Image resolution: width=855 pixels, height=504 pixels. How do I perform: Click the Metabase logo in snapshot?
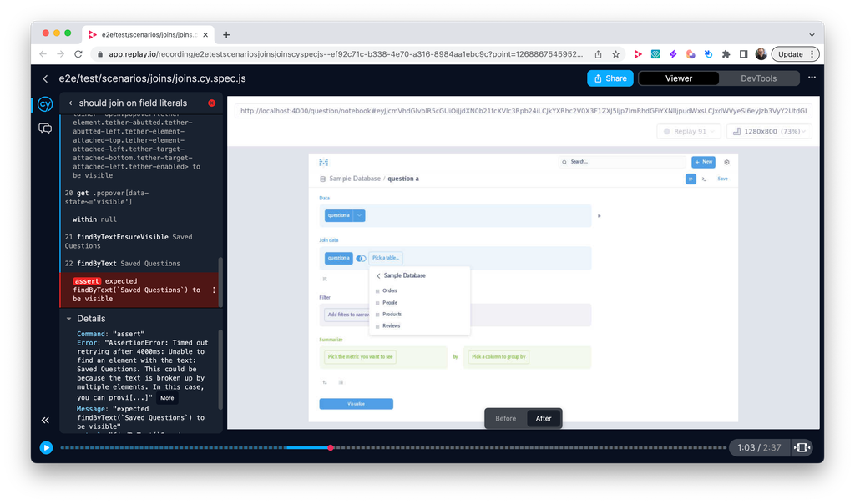323,163
